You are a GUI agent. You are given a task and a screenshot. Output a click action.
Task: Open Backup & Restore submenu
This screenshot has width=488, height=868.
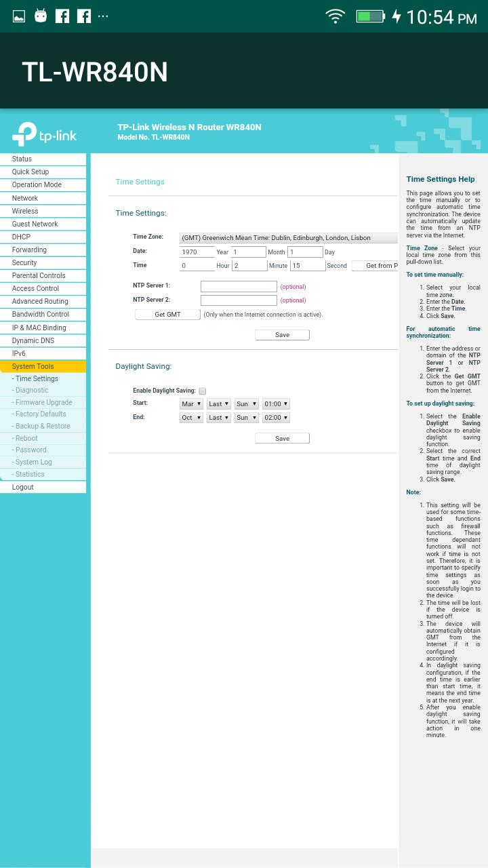[x=43, y=426]
